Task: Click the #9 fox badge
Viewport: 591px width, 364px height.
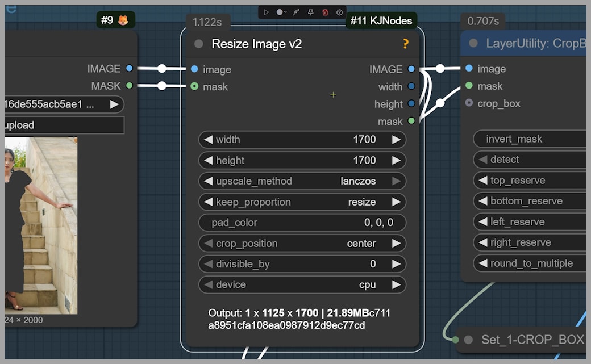Action: pos(115,20)
